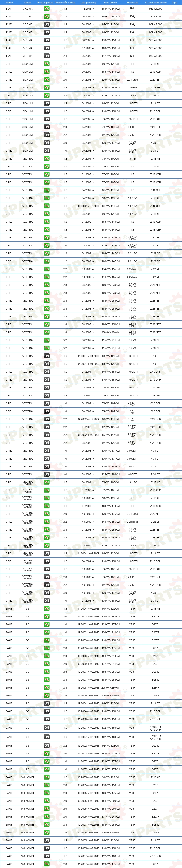The height and width of the screenshot is (868, 182).
Task: Click the 'Pojemność silnika' column header
Action: tap(65, 2)
